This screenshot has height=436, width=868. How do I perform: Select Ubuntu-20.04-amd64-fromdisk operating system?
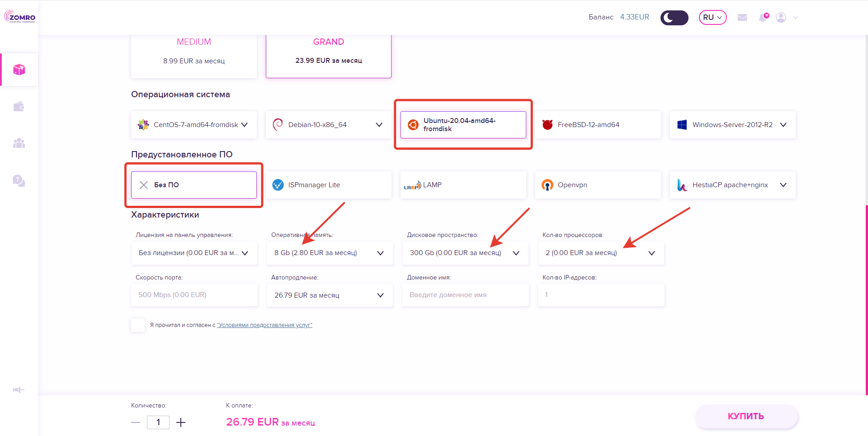pyautogui.click(x=463, y=125)
